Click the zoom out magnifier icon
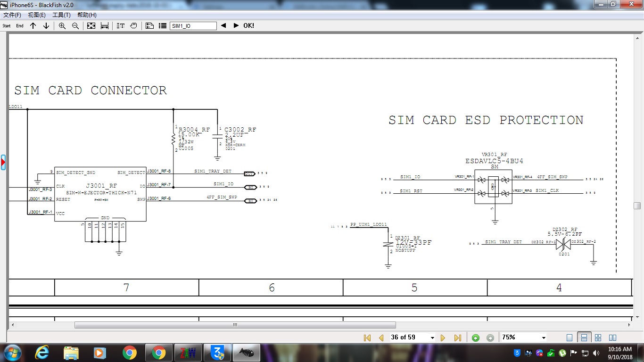Screen dimensions: 644x362 click(x=75, y=26)
